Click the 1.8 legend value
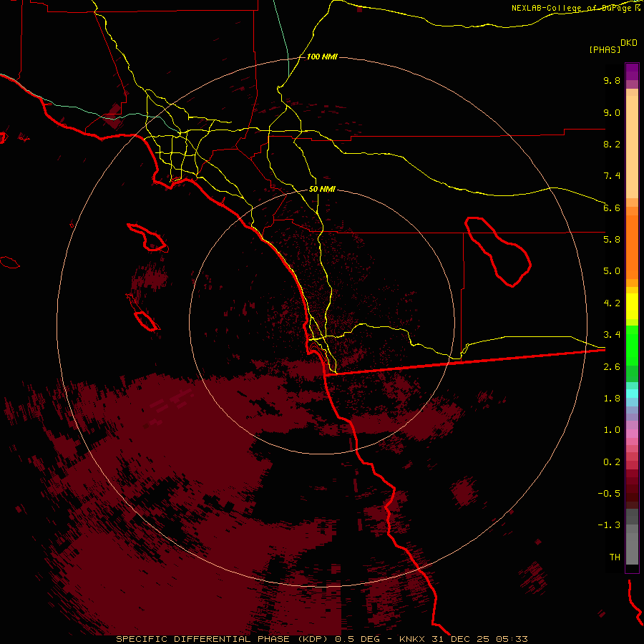Image resolution: width=644 pixels, height=644 pixels. pos(612,399)
